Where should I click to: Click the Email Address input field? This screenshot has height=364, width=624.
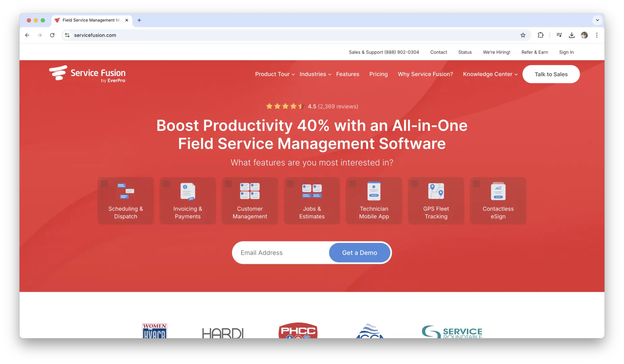(x=281, y=253)
